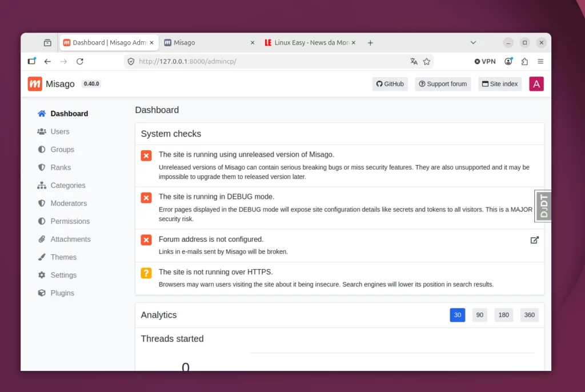The height and width of the screenshot is (392, 585).
Task: Open forum address settings external link icon
Action: (x=534, y=240)
